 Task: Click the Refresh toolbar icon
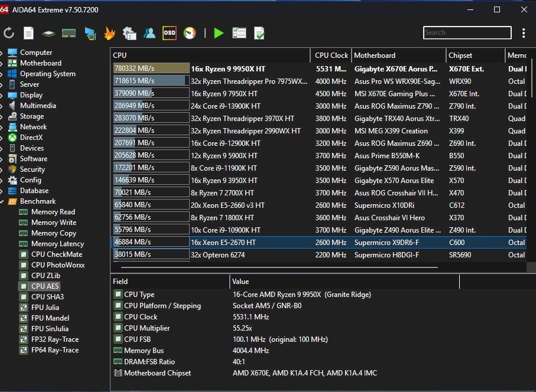[9, 33]
